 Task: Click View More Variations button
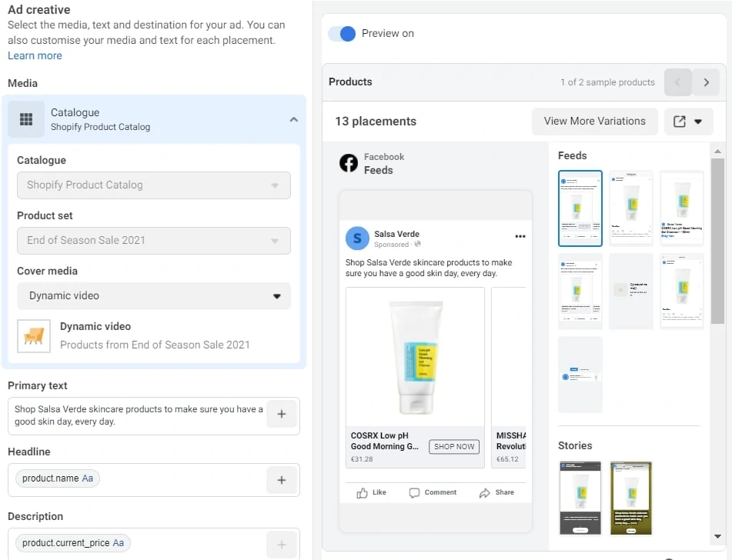pos(595,122)
